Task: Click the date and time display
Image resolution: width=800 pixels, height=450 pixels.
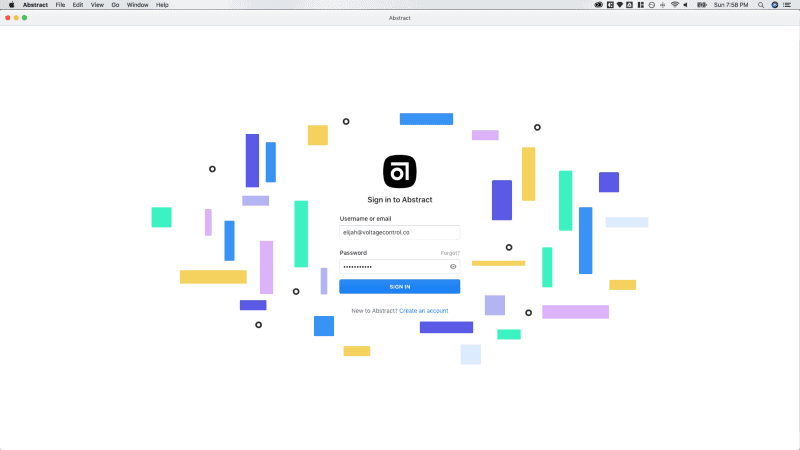Action: pyautogui.click(x=731, y=5)
